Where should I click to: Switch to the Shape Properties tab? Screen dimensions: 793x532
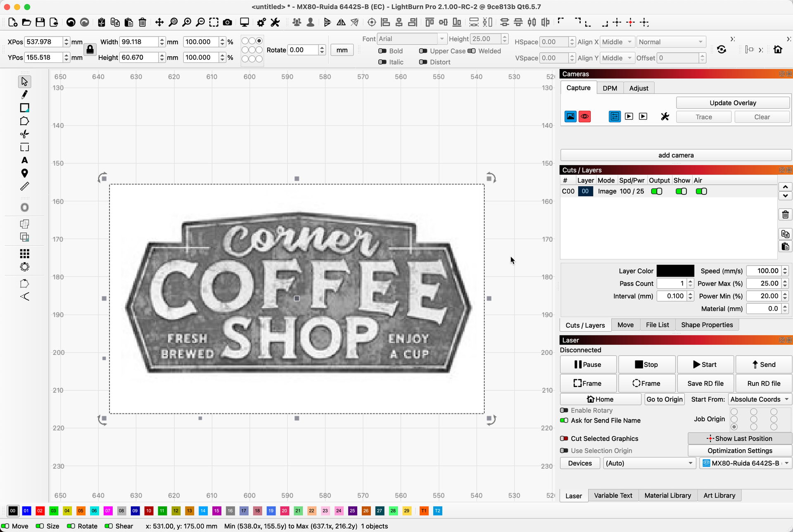707,325
